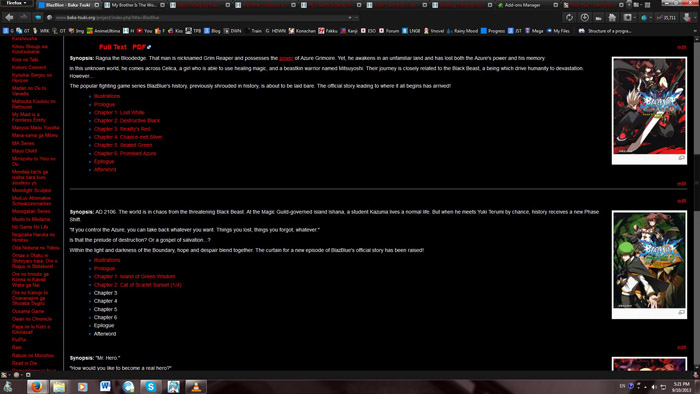The width and height of the screenshot is (700, 394).
Task: Open Moonlight Sculptor in the sidebar
Action: (32, 191)
